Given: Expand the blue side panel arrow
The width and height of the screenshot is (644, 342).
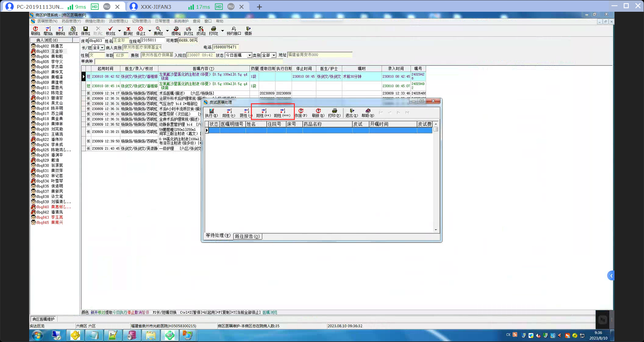Looking at the screenshot, I should click(611, 276).
